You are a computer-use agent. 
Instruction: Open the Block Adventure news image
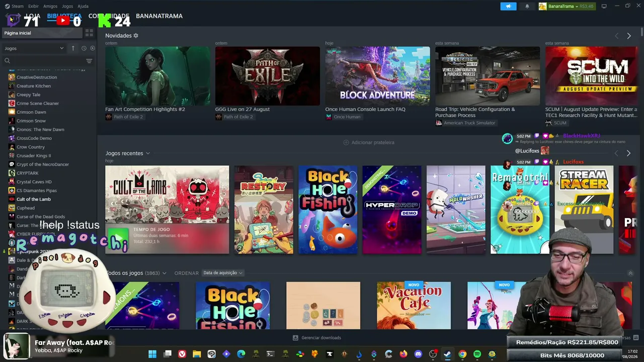pos(377,76)
